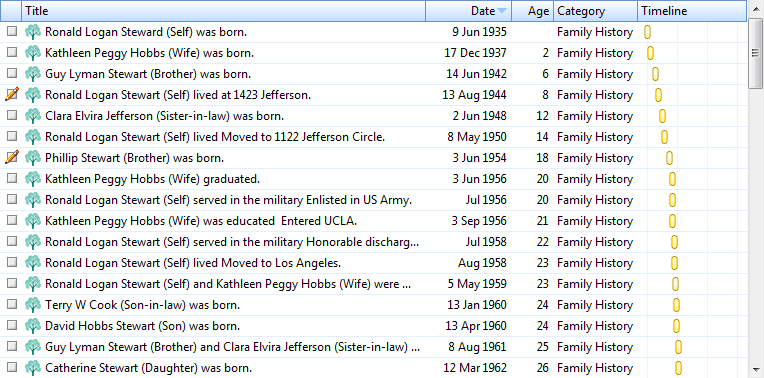Screen dimensions: 764x378
Task: Select the Catherine Stewart (Daughter) was born row
Action: click(373, 367)
